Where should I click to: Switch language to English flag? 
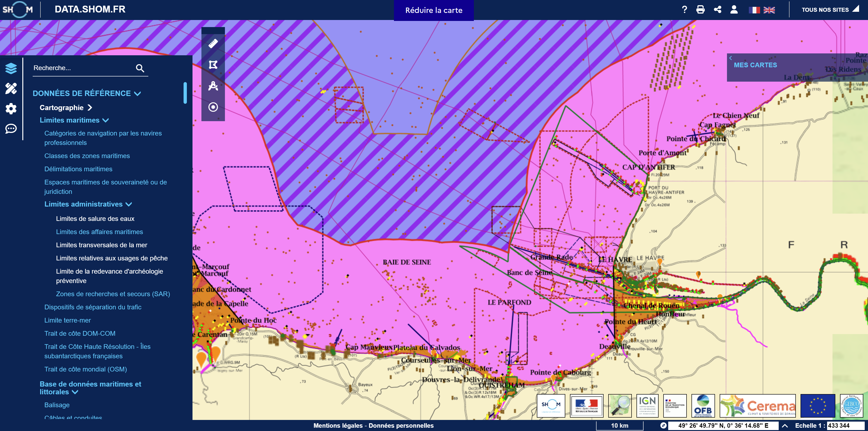[x=769, y=10]
